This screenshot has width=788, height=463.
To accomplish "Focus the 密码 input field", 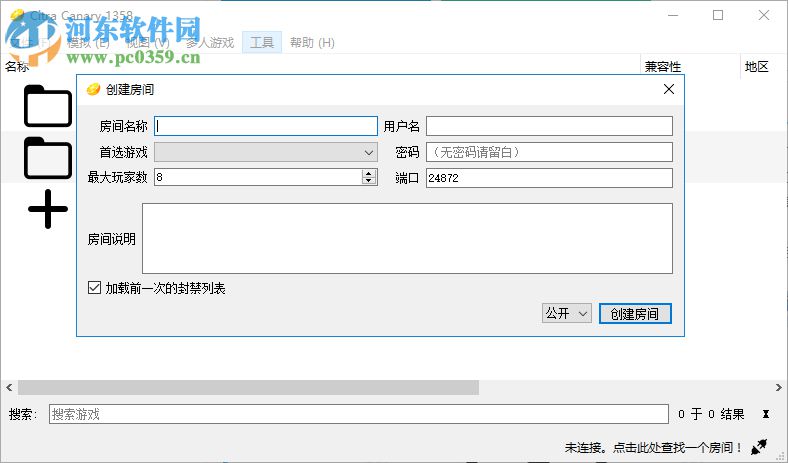I will click(549, 152).
